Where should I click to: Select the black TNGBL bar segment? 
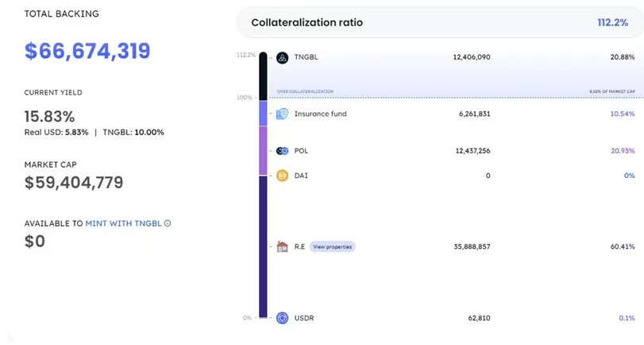point(263,76)
